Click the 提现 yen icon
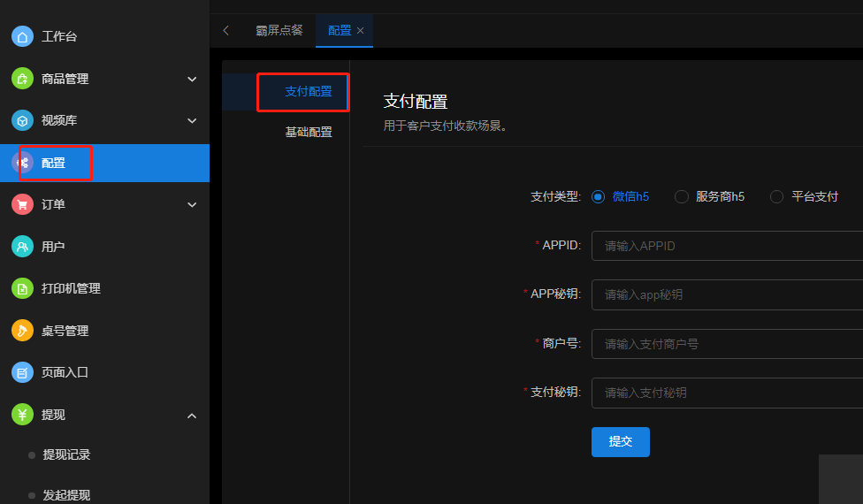The height and width of the screenshot is (504, 863). pos(23,415)
